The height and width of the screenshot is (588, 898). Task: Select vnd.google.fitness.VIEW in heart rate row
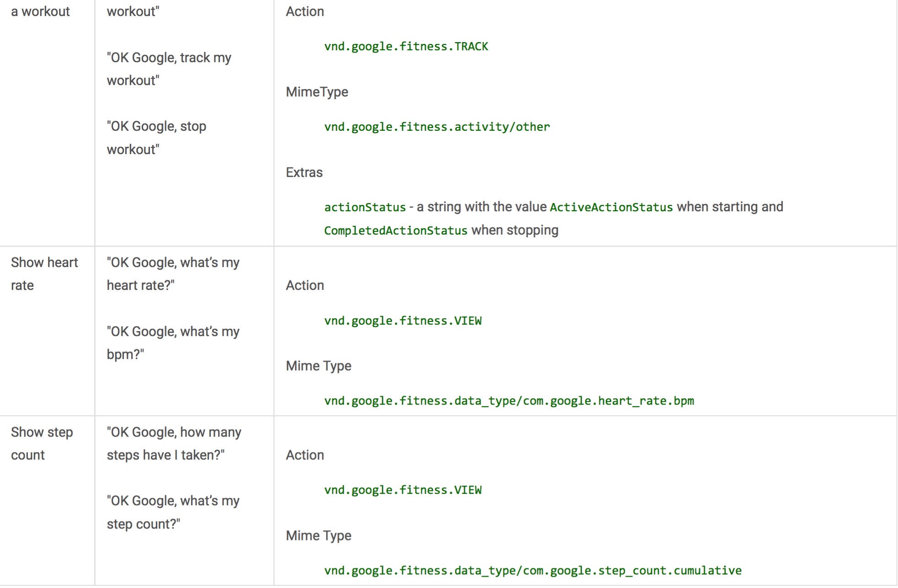[x=403, y=321]
